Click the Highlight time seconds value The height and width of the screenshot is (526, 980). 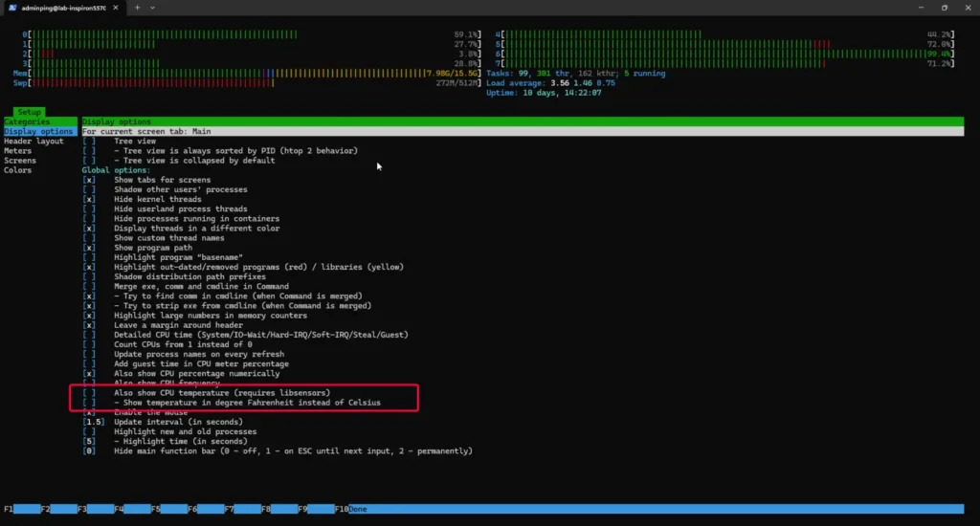(89, 441)
